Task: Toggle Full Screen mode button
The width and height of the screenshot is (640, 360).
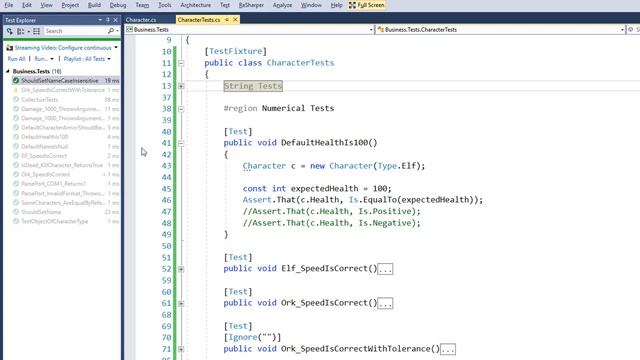Action: pos(367,5)
